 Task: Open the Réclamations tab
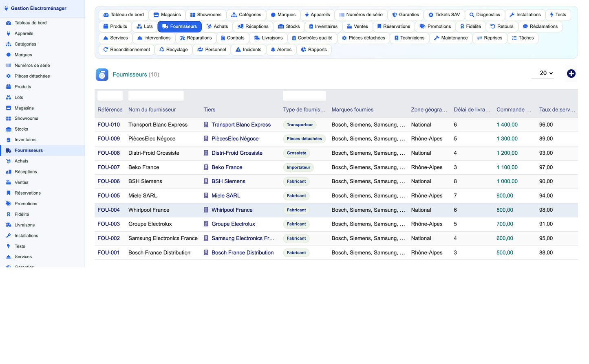(x=540, y=26)
